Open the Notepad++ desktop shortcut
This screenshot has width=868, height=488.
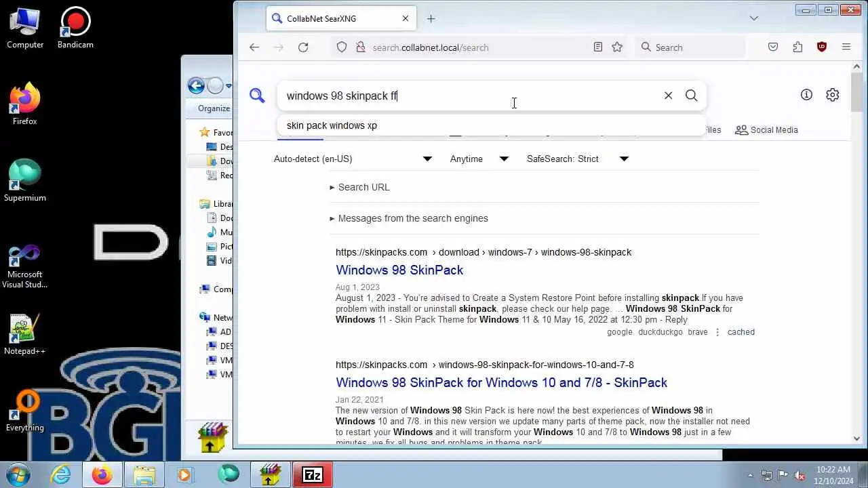(x=25, y=334)
